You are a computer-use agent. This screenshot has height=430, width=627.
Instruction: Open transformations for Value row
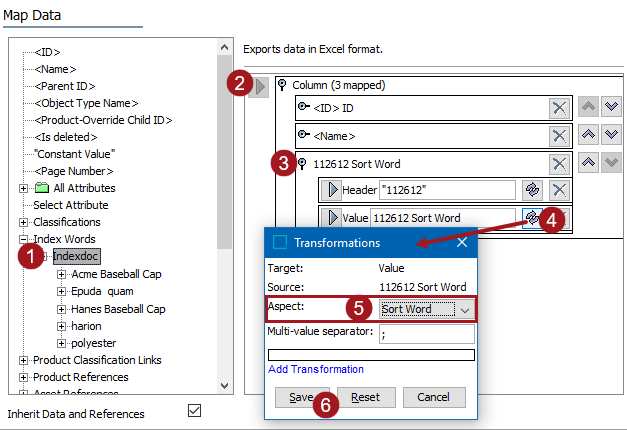(x=531, y=218)
